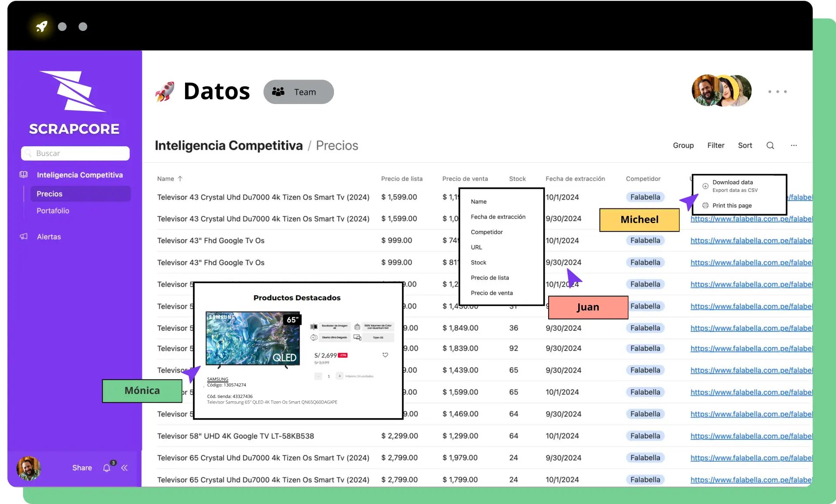The height and width of the screenshot is (504, 836).
Task: Toggle sort arrow on Name column
Action: point(180,178)
